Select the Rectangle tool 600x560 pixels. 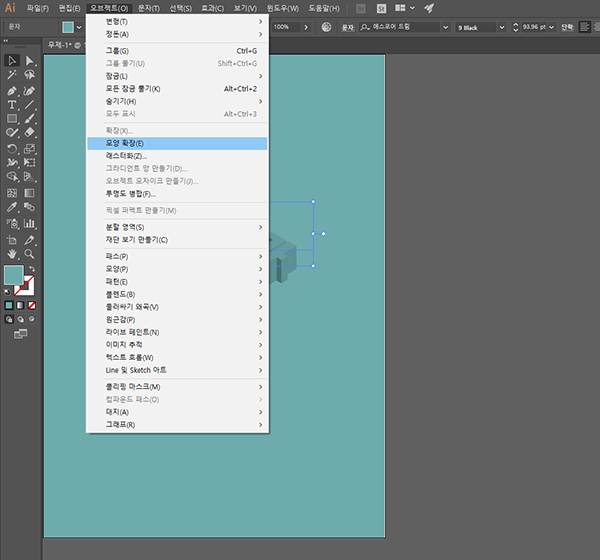click(x=12, y=119)
